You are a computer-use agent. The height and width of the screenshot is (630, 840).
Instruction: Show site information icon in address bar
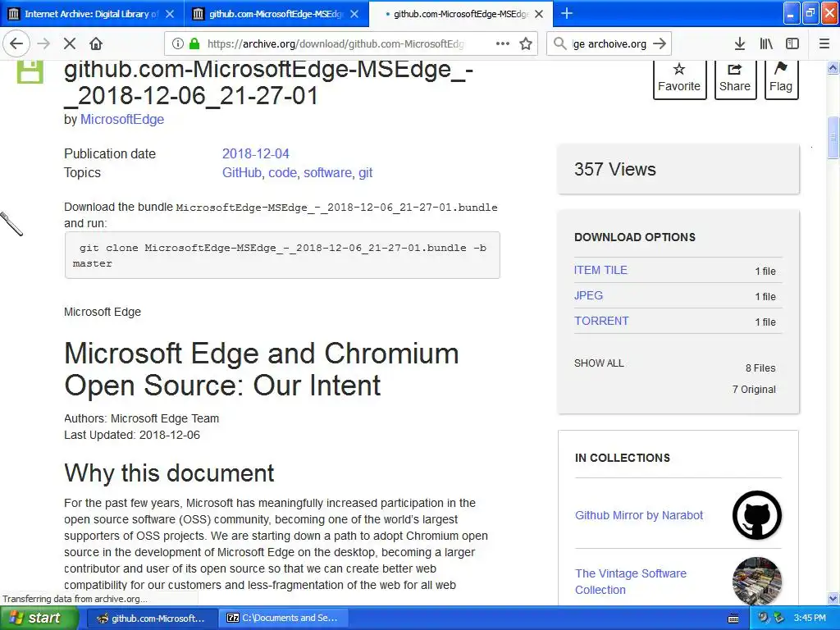point(178,43)
